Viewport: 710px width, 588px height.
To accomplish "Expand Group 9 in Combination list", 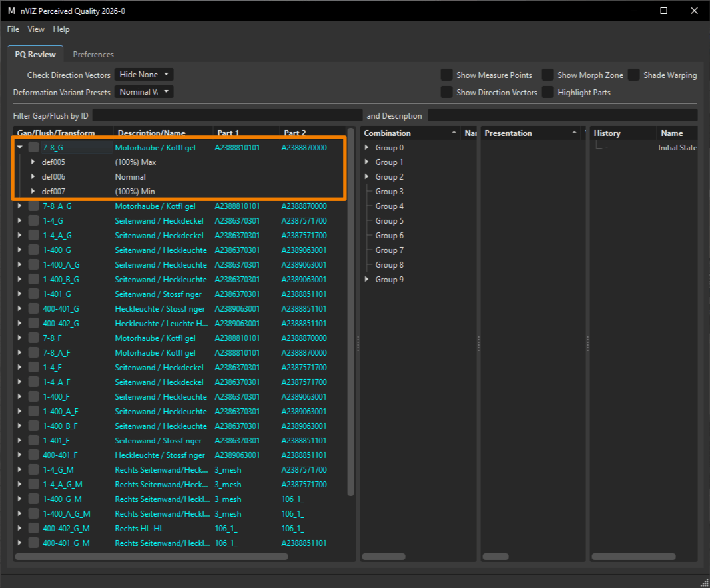I will click(x=367, y=279).
